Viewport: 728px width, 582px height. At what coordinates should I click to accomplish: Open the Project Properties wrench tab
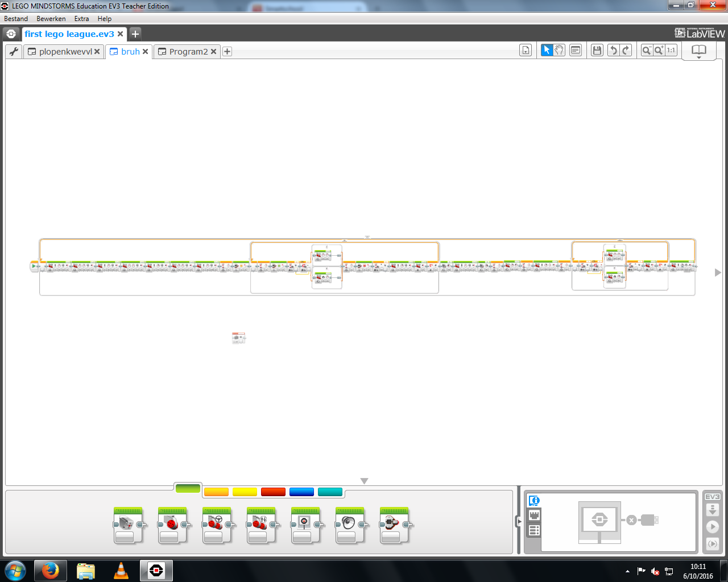coord(14,52)
